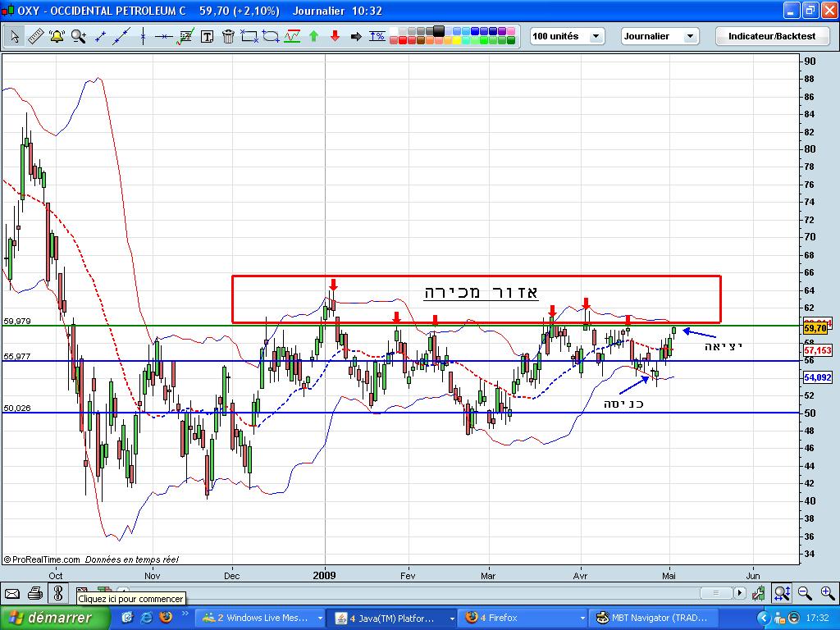Click the 54,092 blue indicator value label
Screen dimensions: 840x630
(818, 377)
